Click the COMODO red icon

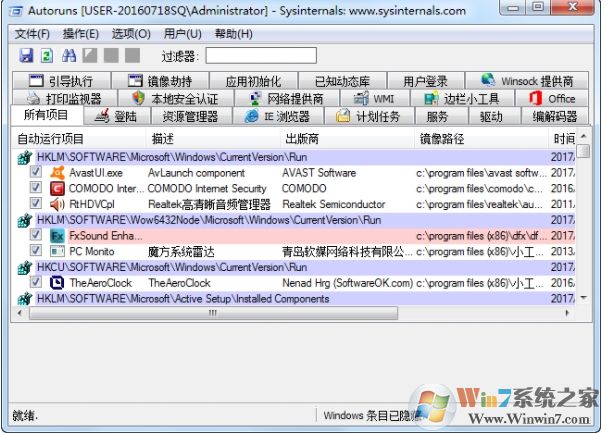(57, 188)
